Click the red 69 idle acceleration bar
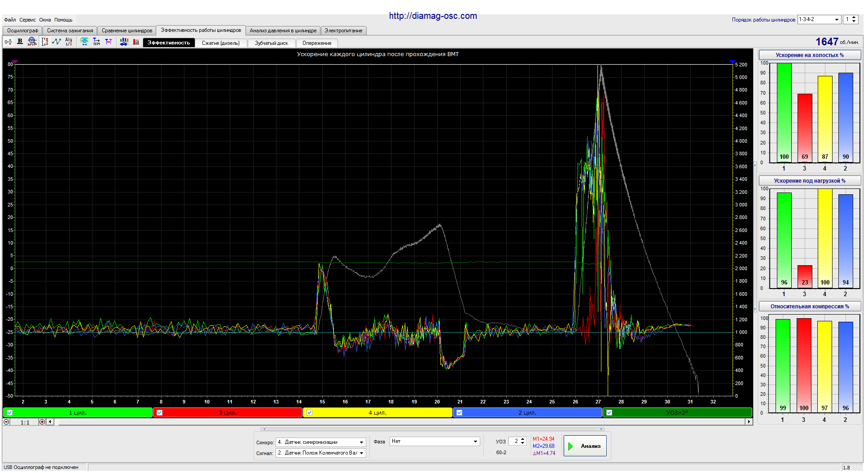This screenshot has height=473, width=868. tap(805, 128)
